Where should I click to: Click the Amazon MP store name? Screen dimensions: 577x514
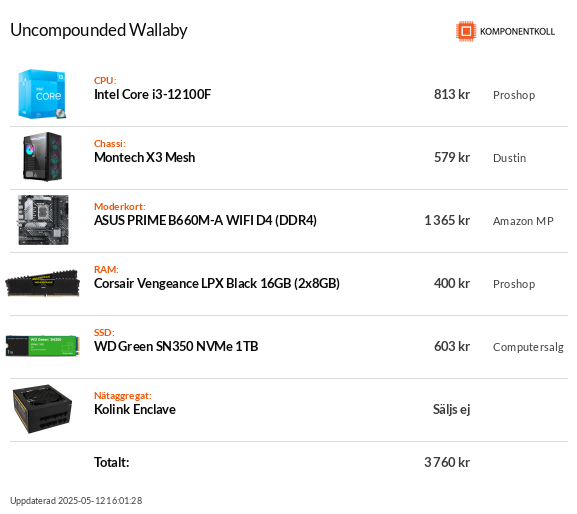[x=523, y=221]
